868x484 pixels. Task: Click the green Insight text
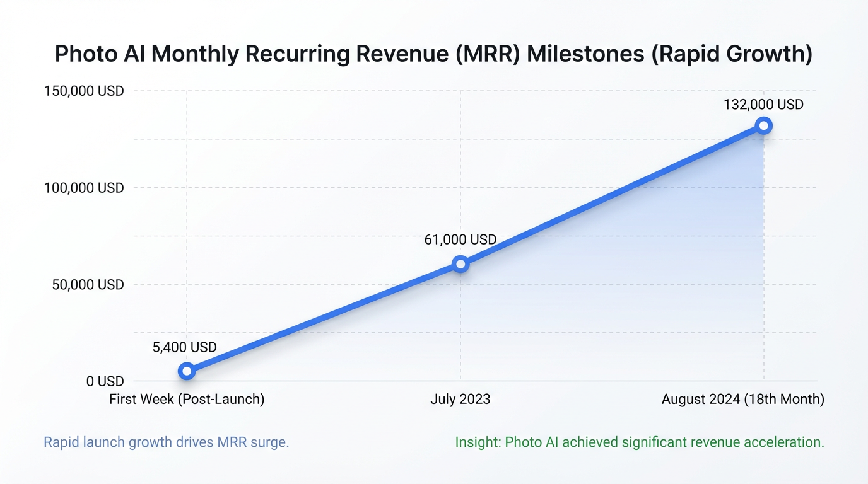click(639, 442)
